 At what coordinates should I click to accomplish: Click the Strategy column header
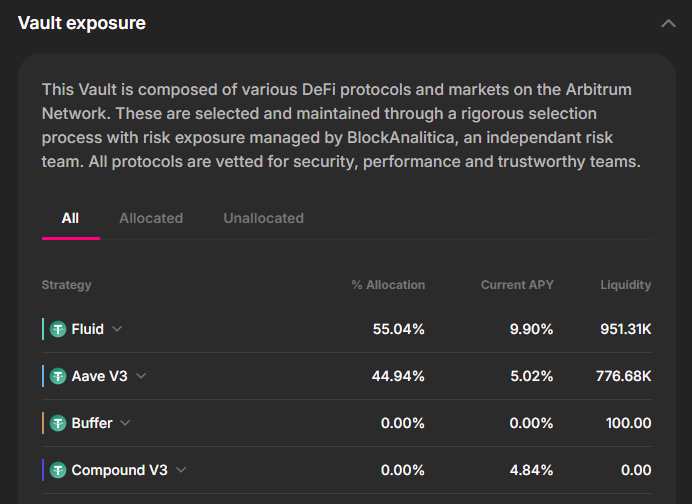[66, 285]
